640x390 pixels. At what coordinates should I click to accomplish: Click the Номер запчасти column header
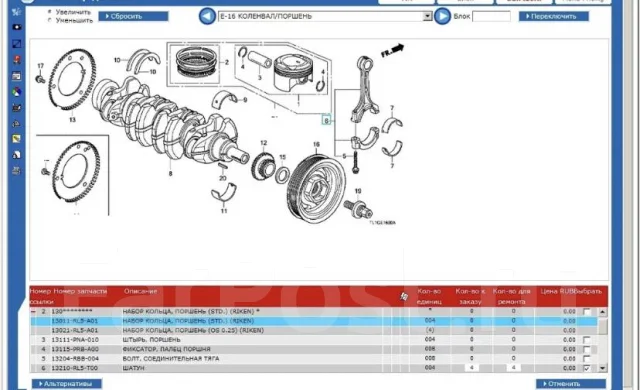tap(80, 291)
